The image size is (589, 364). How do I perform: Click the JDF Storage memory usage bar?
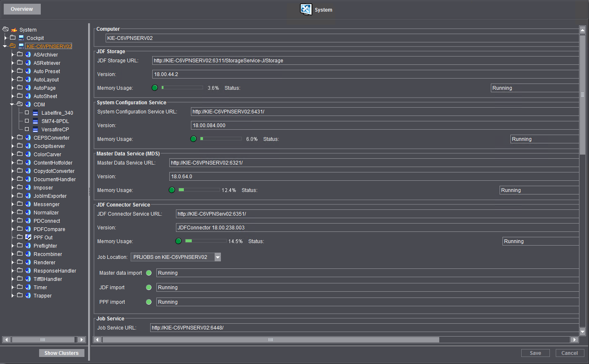coord(183,88)
